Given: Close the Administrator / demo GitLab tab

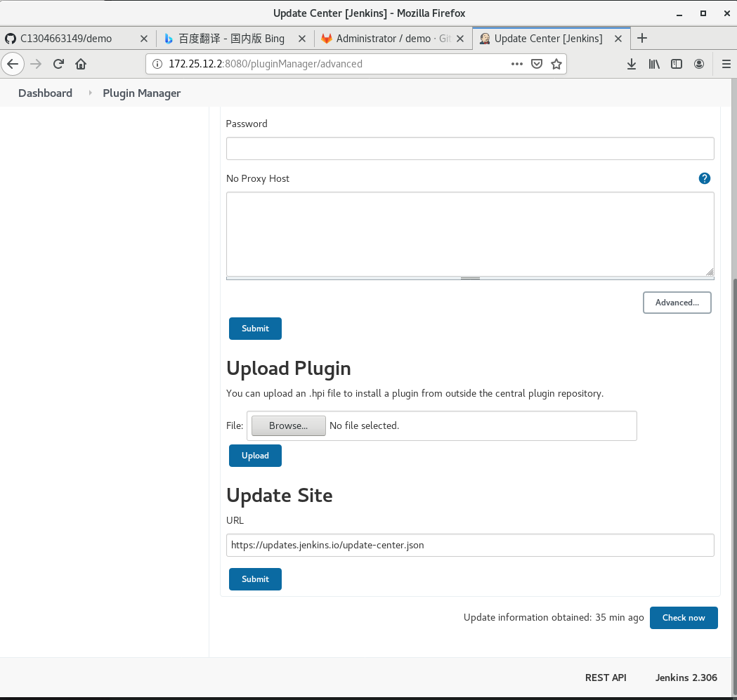Looking at the screenshot, I should click(460, 39).
